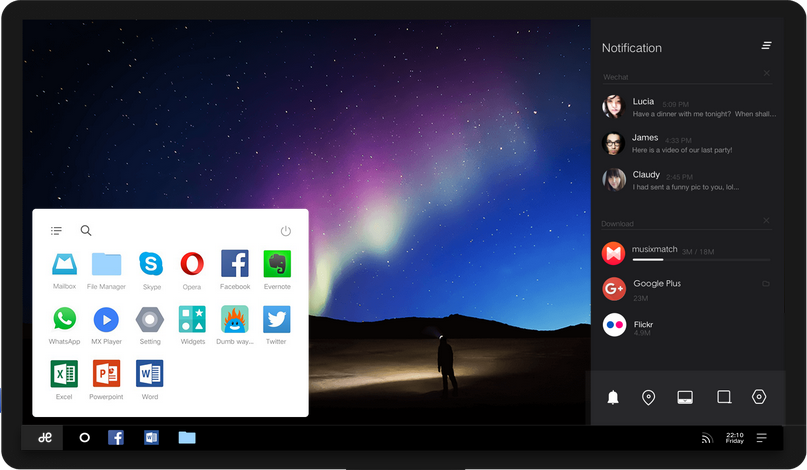The width and height of the screenshot is (807, 470).
Task: Open the Mailbox app
Action: [64, 264]
